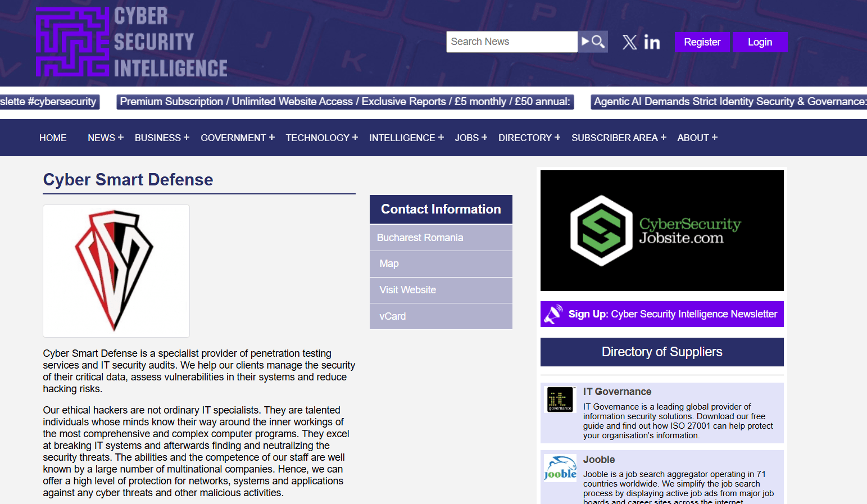Open Directory of Suppliers heading
The height and width of the screenshot is (504, 867).
662,352
